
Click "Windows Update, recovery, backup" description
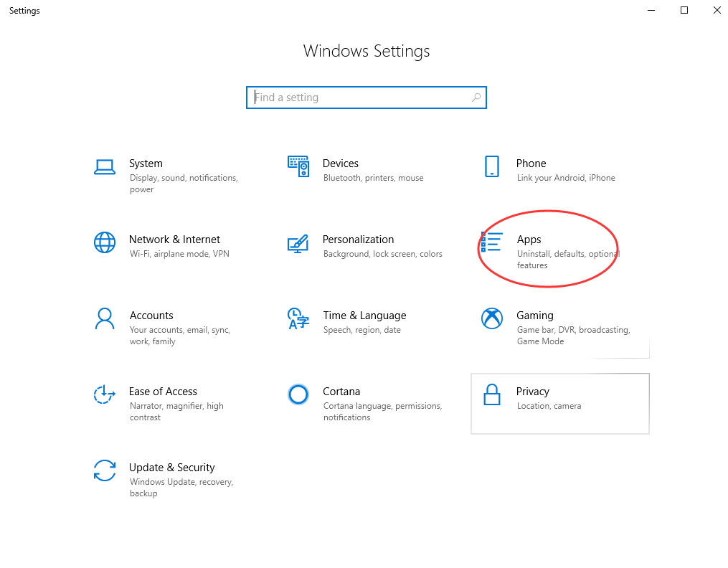181,488
